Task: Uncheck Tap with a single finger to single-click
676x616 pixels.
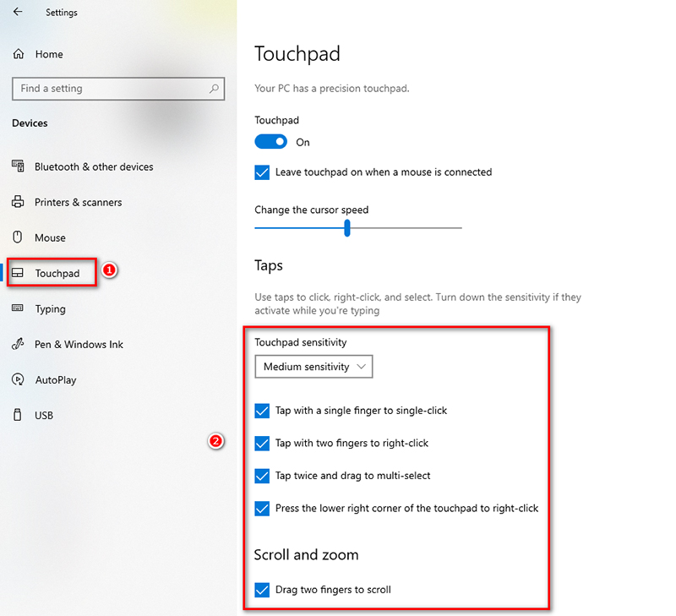Action: coord(262,411)
